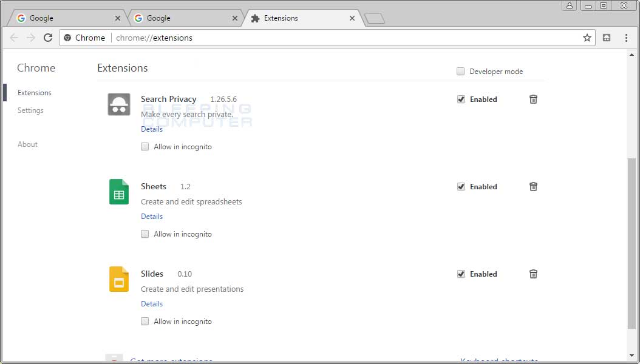Click the version number 1.26.5.6

[223, 99]
